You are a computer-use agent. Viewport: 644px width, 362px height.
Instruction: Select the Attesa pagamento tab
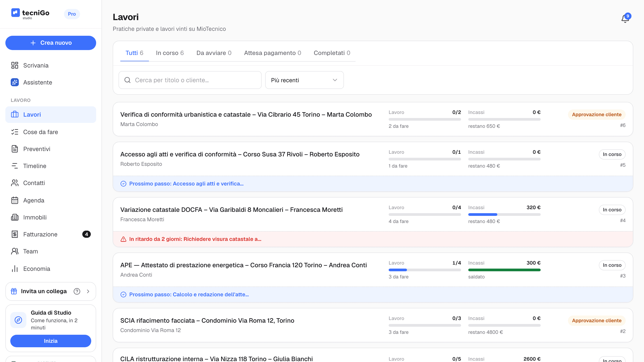273,53
